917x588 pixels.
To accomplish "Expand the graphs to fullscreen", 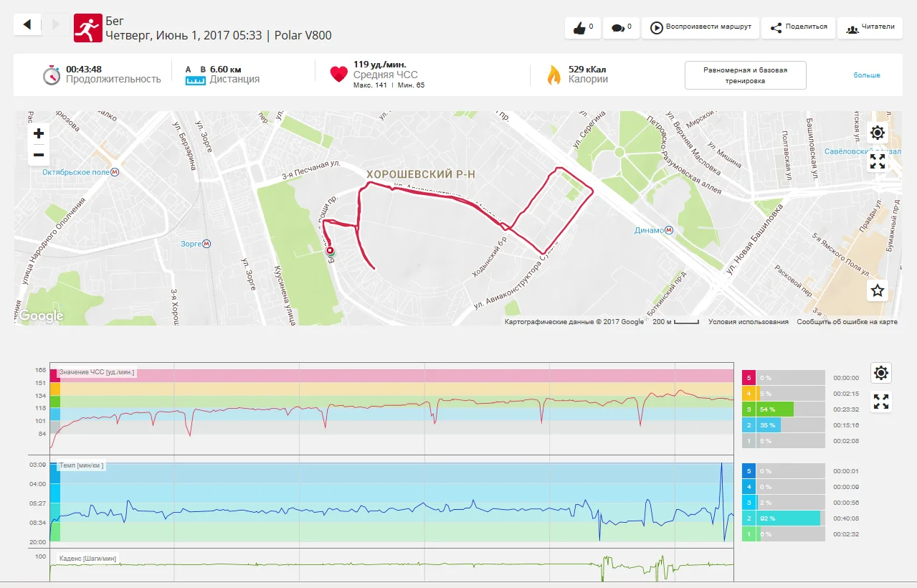I will pos(881,402).
